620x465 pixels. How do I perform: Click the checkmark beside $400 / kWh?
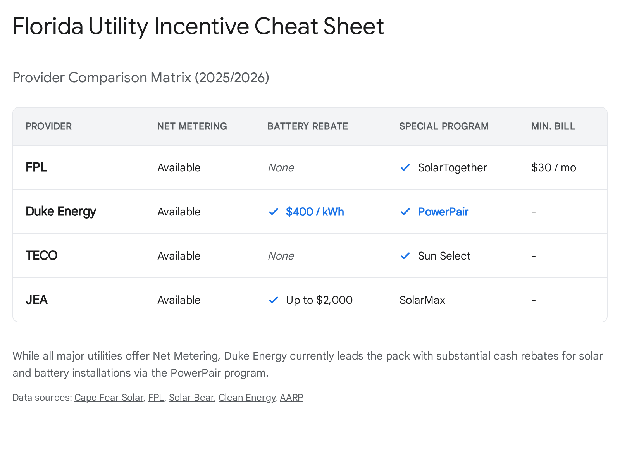click(x=273, y=212)
